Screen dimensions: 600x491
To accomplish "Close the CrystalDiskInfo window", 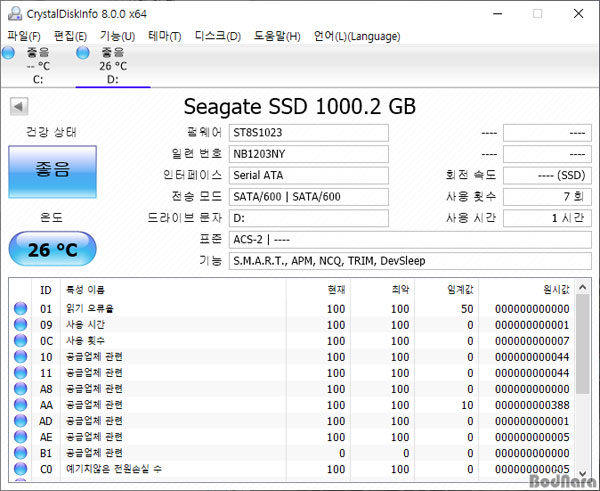I will (x=578, y=14).
